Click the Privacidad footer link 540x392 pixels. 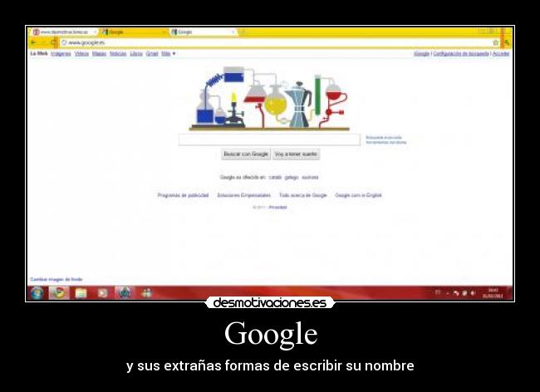pyautogui.click(x=277, y=207)
